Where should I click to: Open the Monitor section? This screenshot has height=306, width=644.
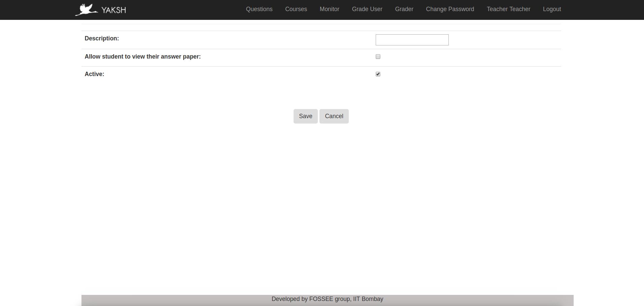point(330,9)
